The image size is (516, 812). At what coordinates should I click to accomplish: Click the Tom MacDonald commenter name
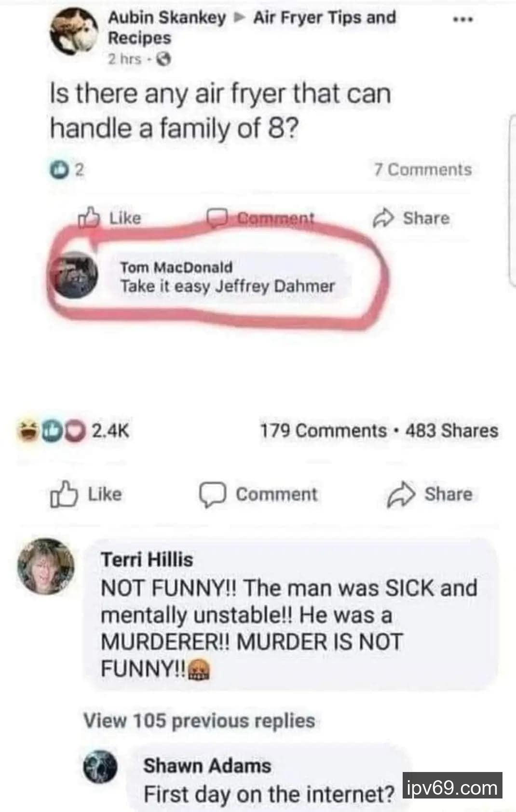coord(176,267)
